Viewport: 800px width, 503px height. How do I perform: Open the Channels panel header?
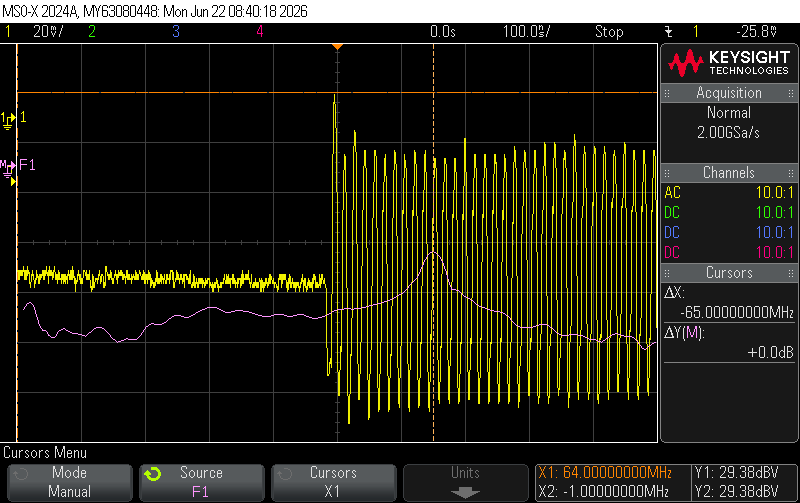coord(729,173)
